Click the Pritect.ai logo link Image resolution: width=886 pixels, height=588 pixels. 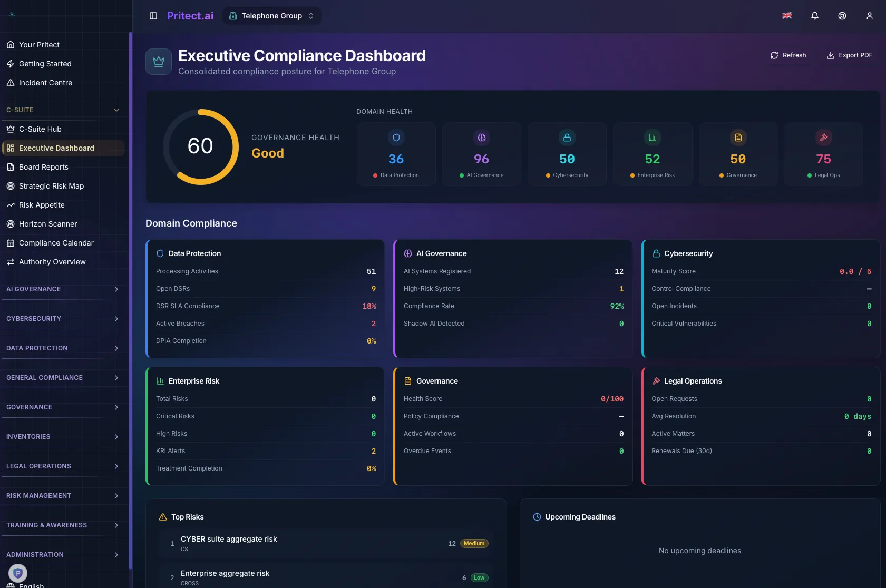click(x=190, y=16)
